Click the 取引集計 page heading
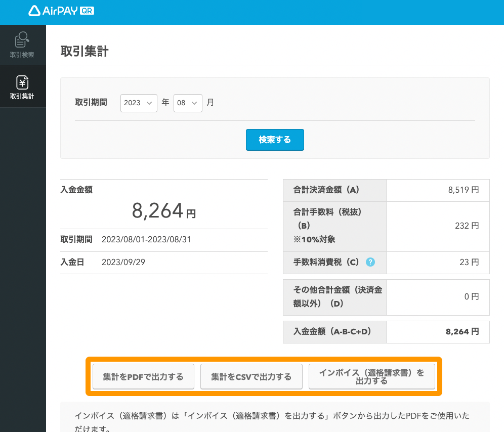Screen dimensions: 504x432 (85, 52)
